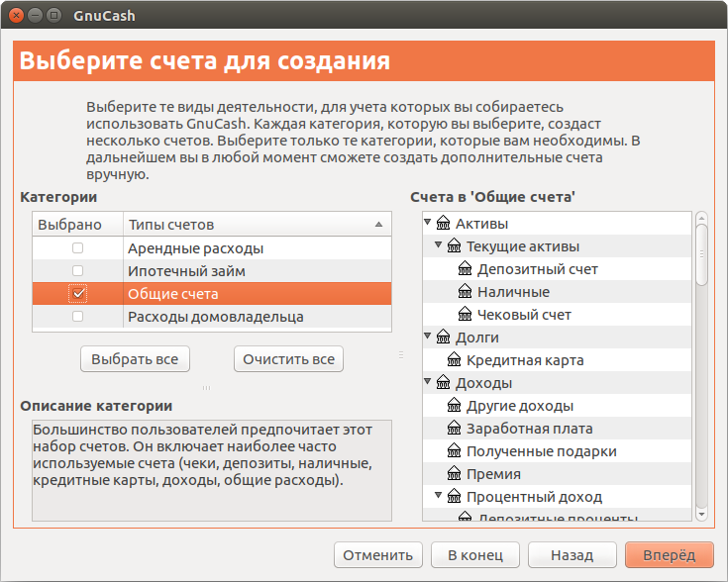The image size is (728, 582).
Task: Click the account icon of Чековый счет
Action: pos(465,314)
